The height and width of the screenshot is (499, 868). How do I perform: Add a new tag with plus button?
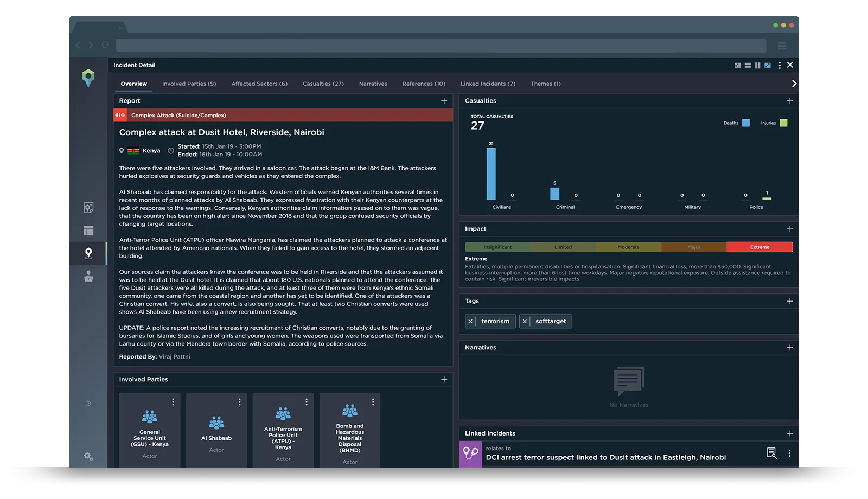(x=790, y=301)
